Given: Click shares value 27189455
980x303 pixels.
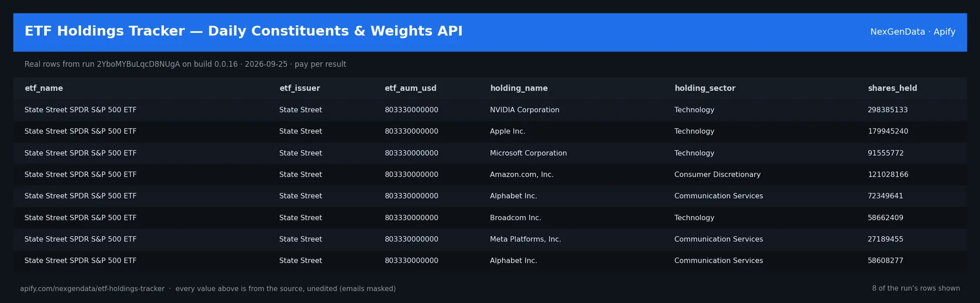Looking at the screenshot, I should pos(885,239).
